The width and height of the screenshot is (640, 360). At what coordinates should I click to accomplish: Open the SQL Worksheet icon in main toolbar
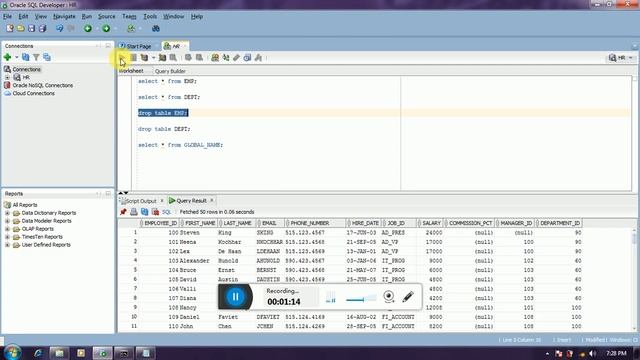(x=131, y=28)
